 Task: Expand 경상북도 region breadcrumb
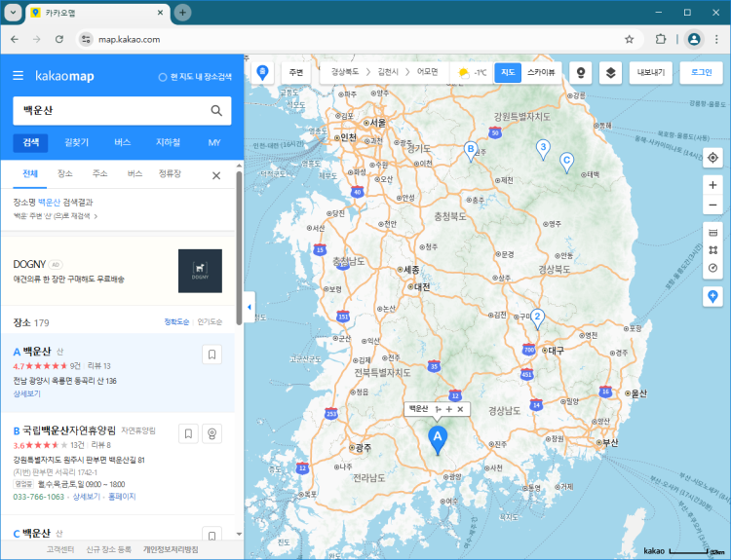(x=345, y=72)
